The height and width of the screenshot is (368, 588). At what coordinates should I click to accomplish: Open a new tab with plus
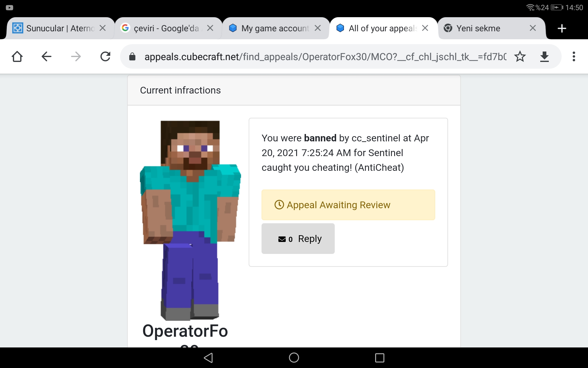coord(562,29)
